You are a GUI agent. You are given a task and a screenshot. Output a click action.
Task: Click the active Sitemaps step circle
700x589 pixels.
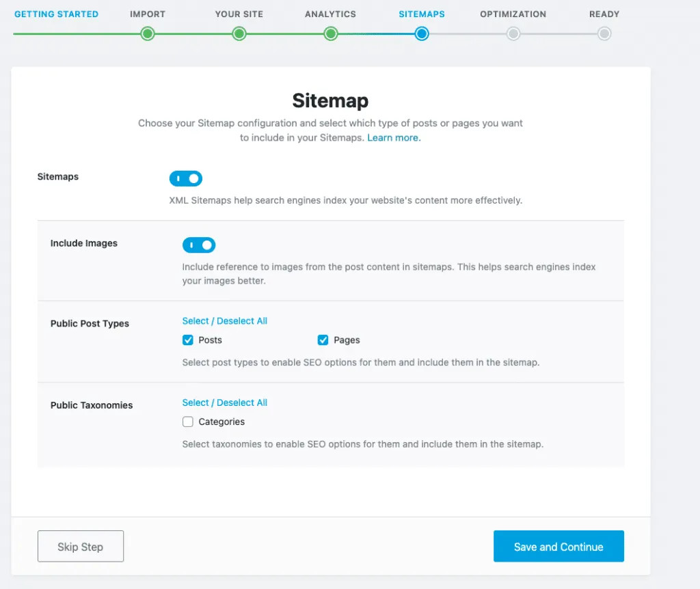tap(422, 32)
